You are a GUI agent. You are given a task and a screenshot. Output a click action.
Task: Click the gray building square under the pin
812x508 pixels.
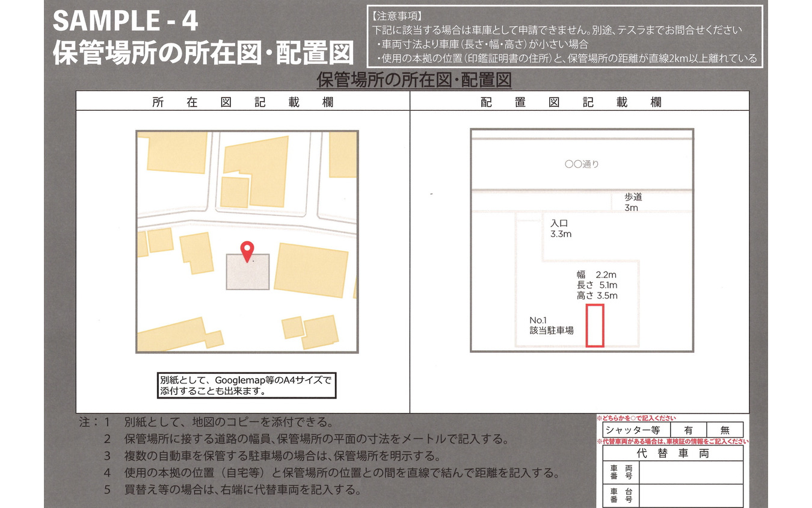(x=248, y=272)
